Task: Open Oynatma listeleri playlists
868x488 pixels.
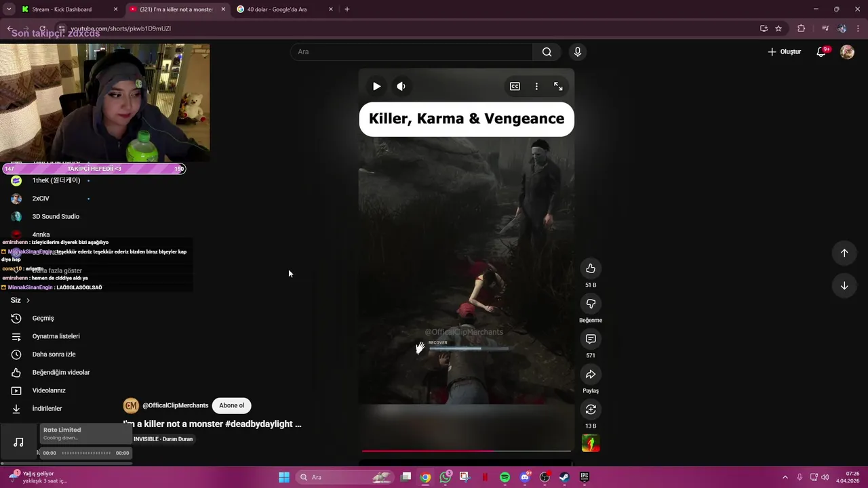Action: [56, 337]
